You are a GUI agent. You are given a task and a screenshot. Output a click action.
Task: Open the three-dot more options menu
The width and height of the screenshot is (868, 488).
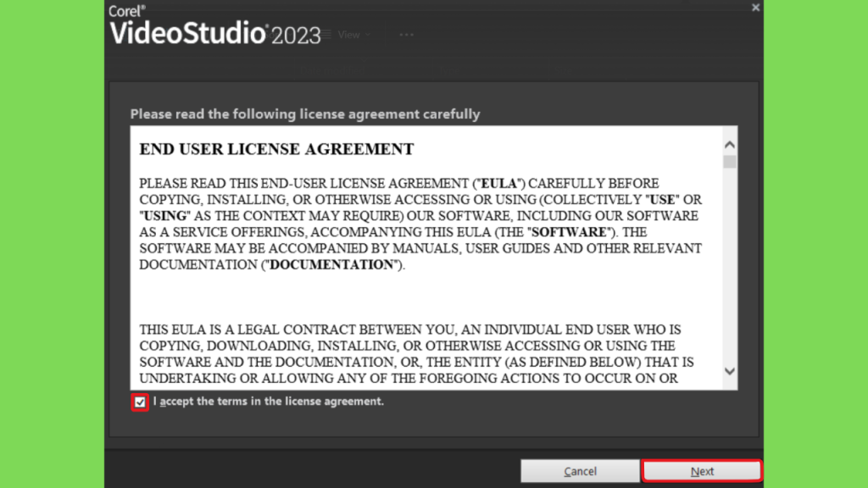(406, 35)
